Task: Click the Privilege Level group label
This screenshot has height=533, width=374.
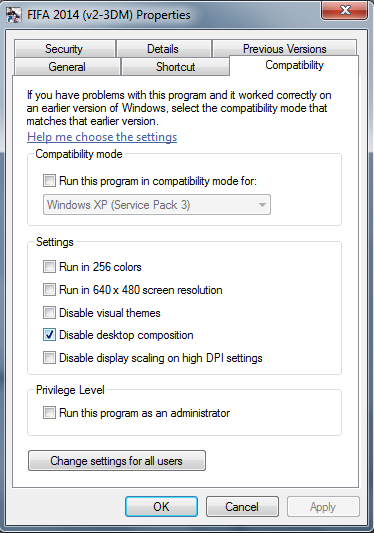Action: click(70, 390)
